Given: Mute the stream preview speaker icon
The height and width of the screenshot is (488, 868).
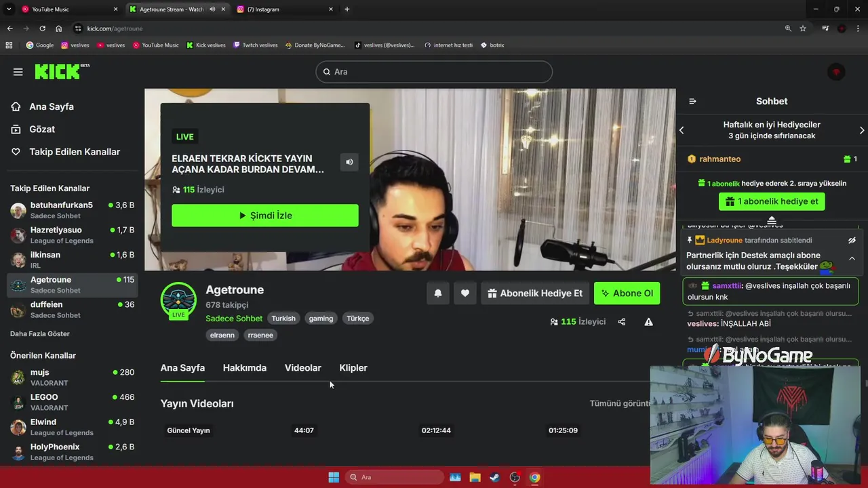Looking at the screenshot, I should pos(349,162).
